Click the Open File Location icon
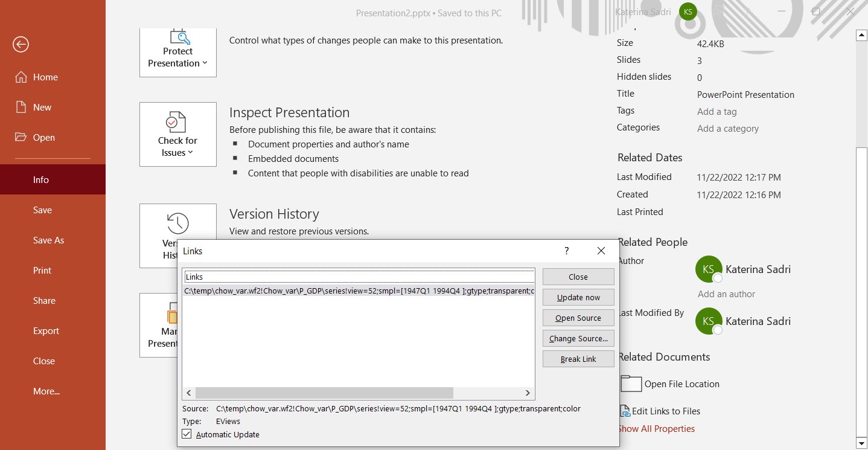The width and height of the screenshot is (868, 450). (631, 384)
